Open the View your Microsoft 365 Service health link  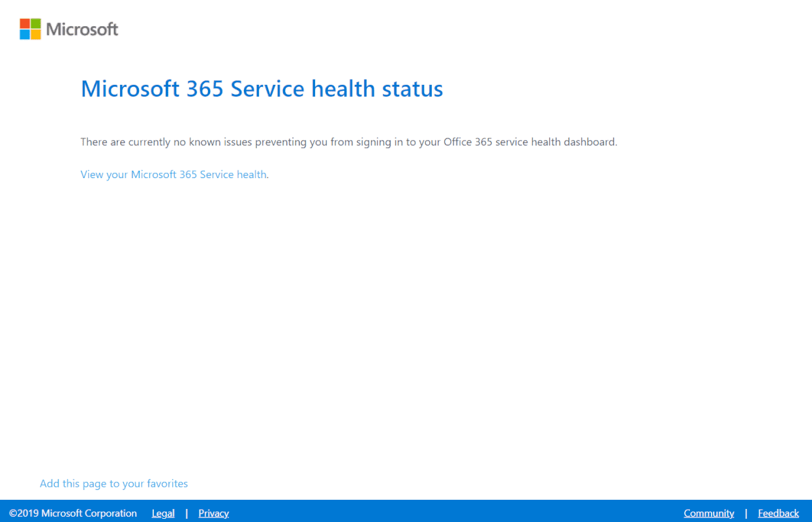click(x=173, y=174)
